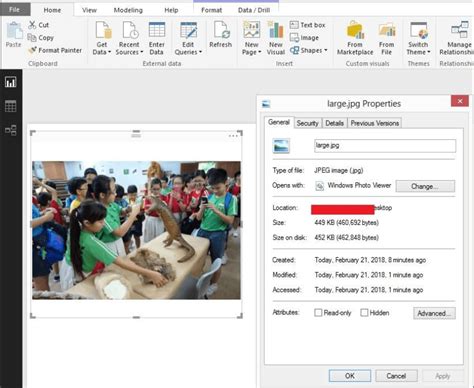Close the large.jpg Properties dialog

click(x=460, y=101)
